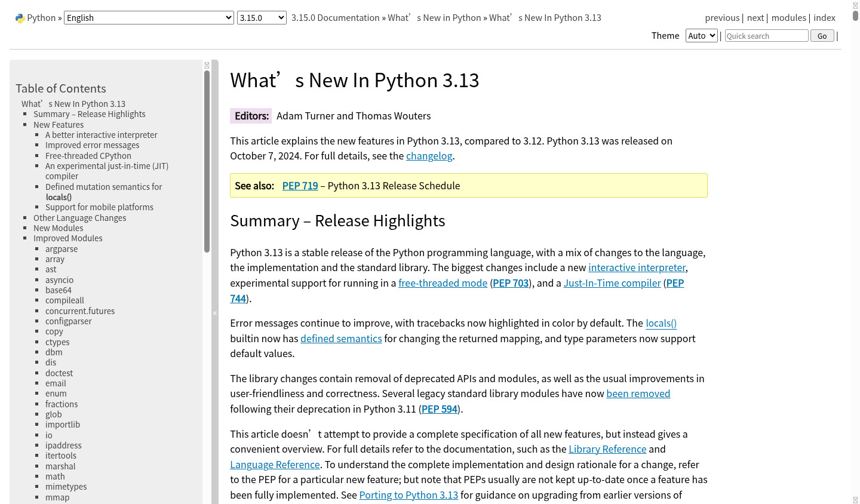Click the Python logo icon
This screenshot has width=860, height=504.
[20, 19]
